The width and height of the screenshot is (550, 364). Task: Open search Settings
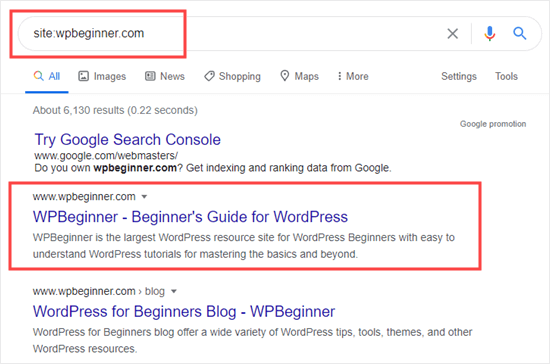(459, 76)
